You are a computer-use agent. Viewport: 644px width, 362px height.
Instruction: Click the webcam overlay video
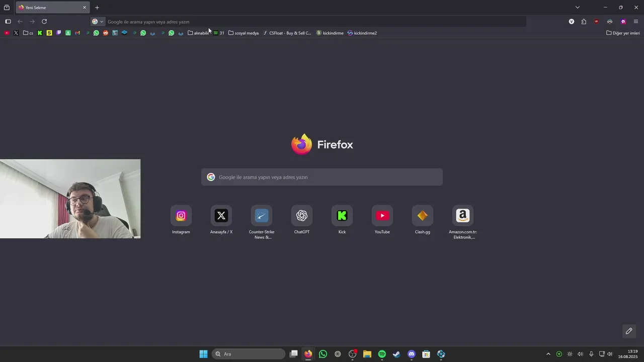(x=70, y=199)
